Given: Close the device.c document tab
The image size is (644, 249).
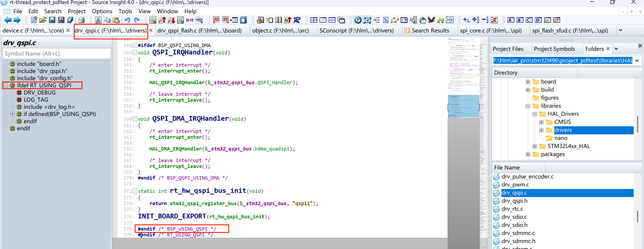Looking at the screenshot, I should [x=68, y=30].
